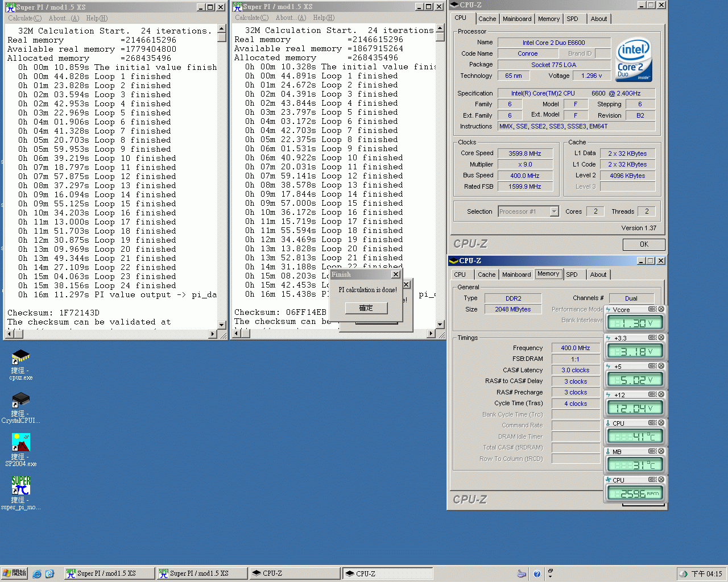Launch the super_pi_mod desktop shortcut
The image size is (728, 582).
[x=20, y=493]
